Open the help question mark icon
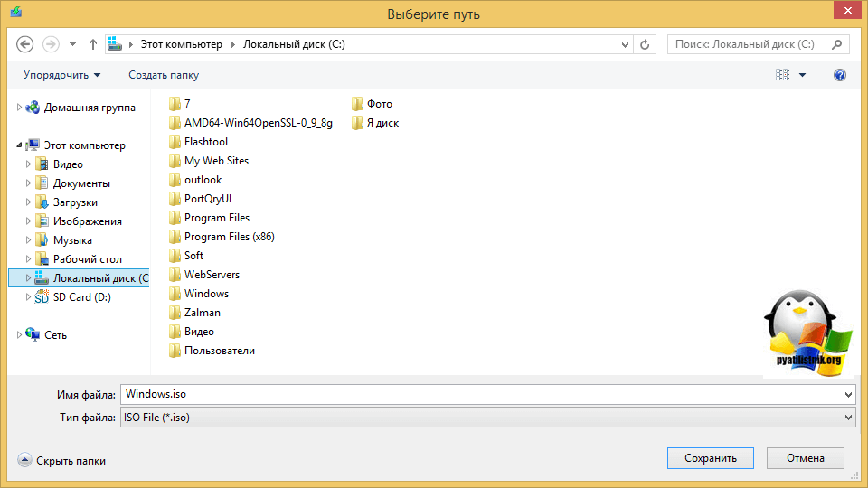Image resolution: width=868 pixels, height=488 pixels. tap(839, 75)
